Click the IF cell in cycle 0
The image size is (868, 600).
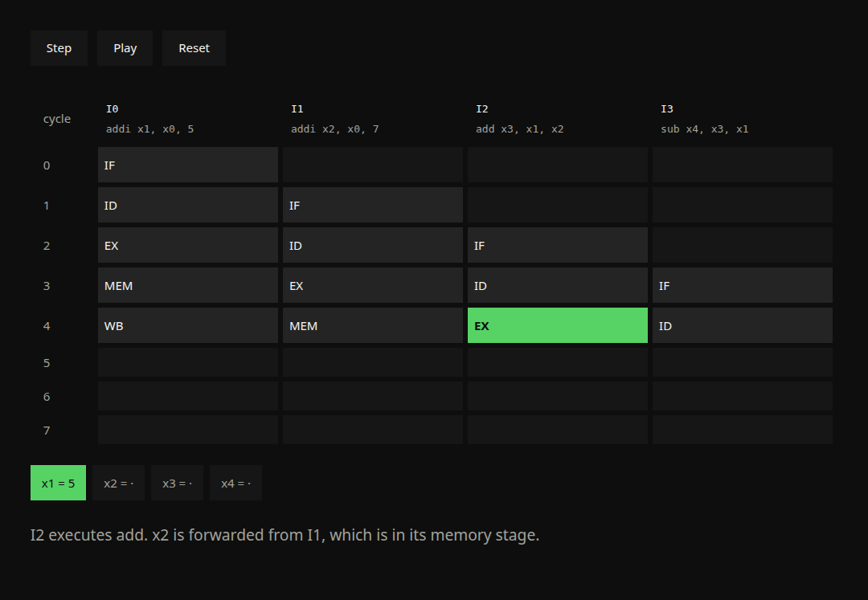click(x=187, y=165)
